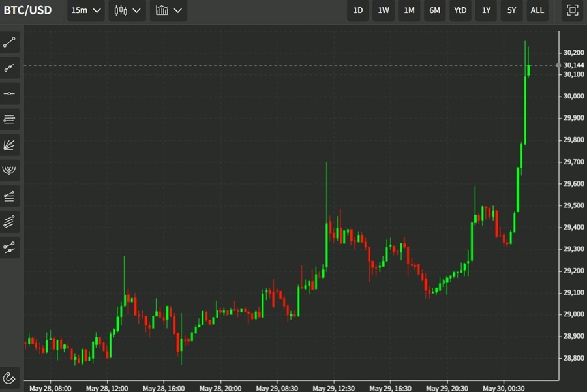This screenshot has height=392, width=587.
Task: Select the price line with midpoint tool
Action: pos(10,247)
